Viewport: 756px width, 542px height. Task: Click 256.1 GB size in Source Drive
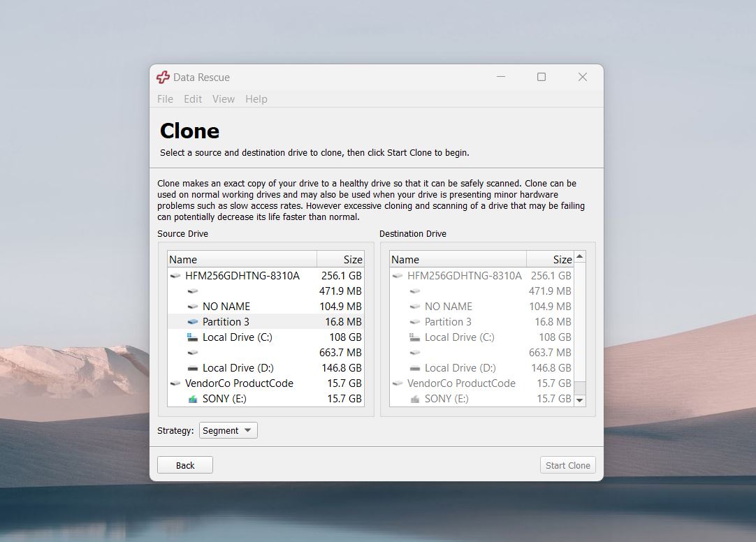(x=342, y=276)
